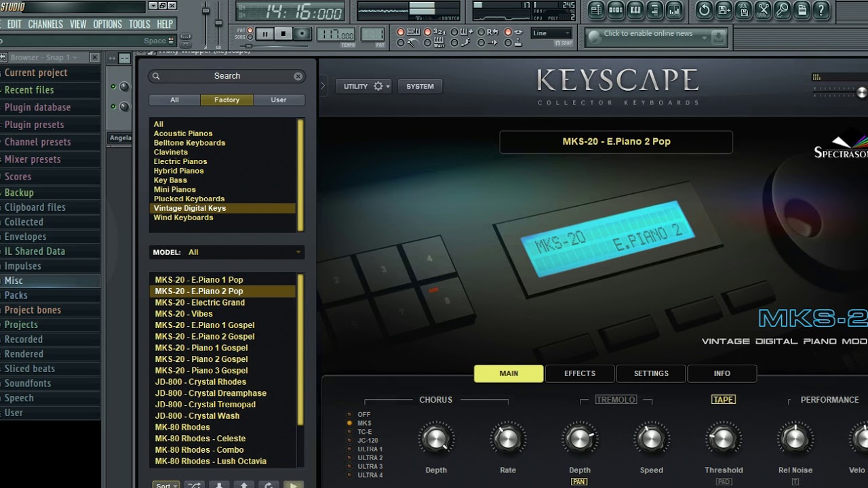Step to previous patch with up arrow
The height and width of the screenshot is (488, 868).
tap(244, 485)
